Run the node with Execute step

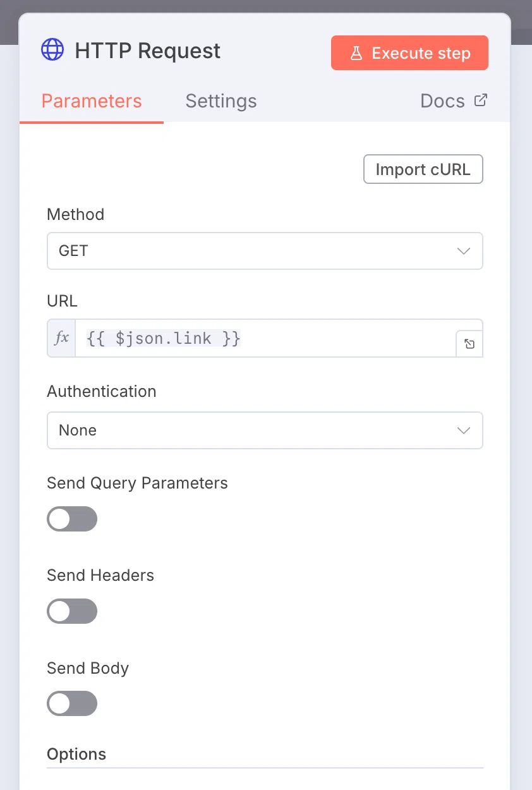409,52
